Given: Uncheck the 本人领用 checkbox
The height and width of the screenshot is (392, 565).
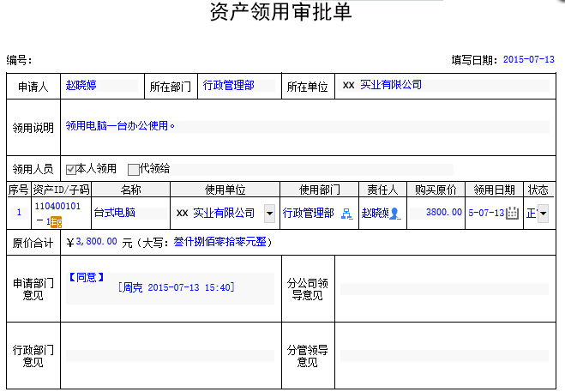Looking at the screenshot, I should coord(70,170).
